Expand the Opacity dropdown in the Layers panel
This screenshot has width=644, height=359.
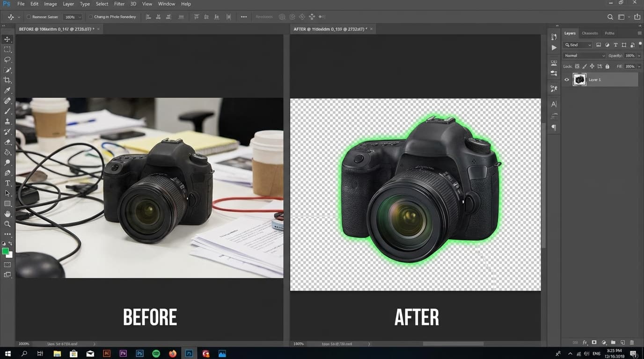639,55
